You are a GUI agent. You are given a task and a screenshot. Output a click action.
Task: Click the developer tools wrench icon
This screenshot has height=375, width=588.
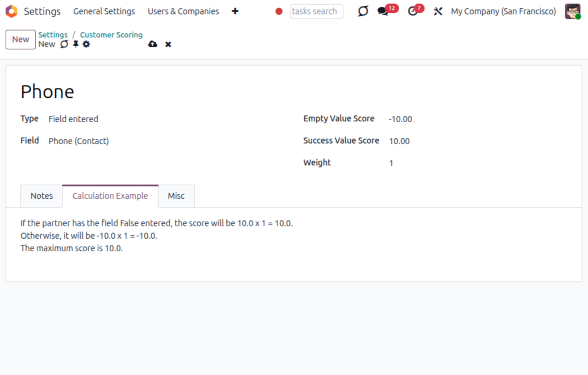tap(438, 11)
